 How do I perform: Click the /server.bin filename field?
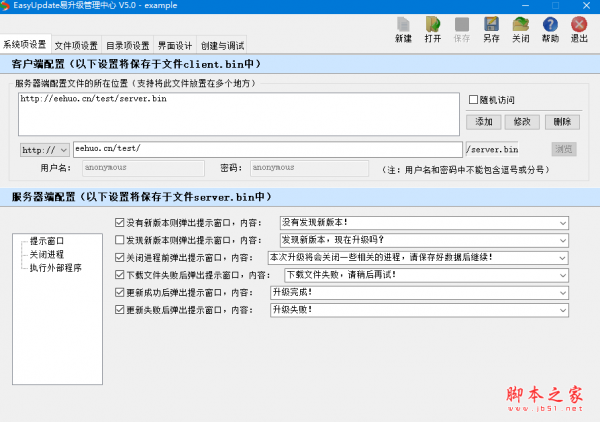pos(492,149)
